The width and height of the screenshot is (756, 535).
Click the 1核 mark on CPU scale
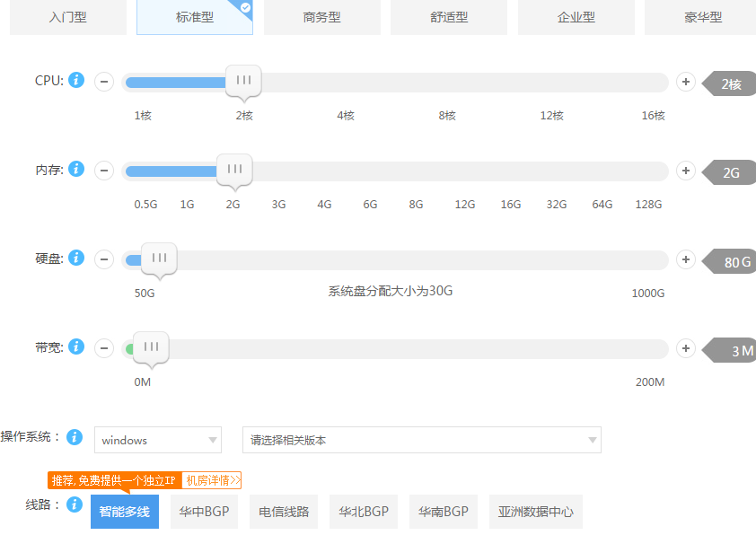pos(143,116)
